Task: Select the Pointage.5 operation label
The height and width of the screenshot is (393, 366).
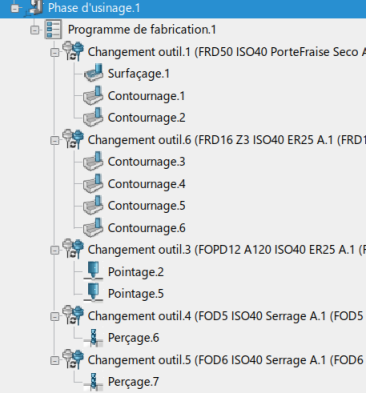Action: [x=136, y=294]
